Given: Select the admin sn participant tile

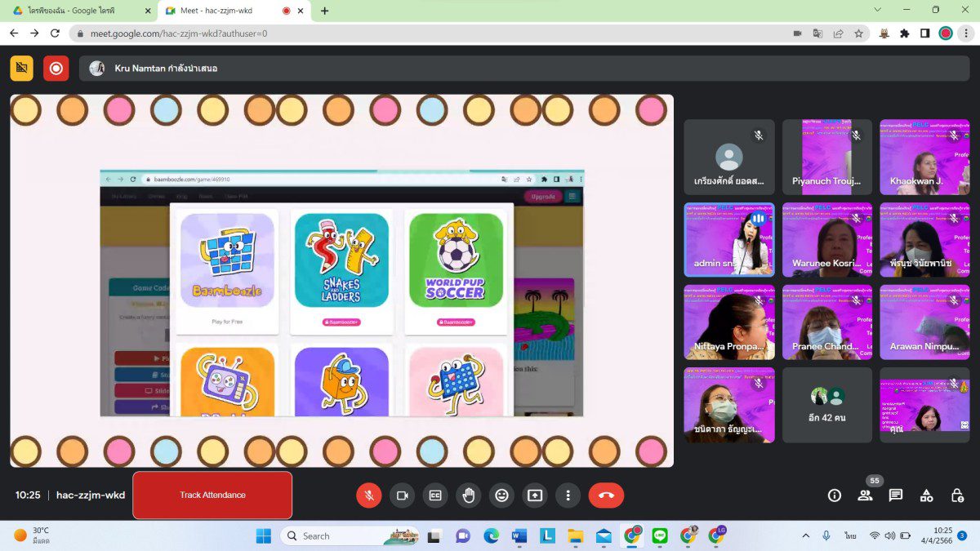Looking at the screenshot, I should pos(728,240).
